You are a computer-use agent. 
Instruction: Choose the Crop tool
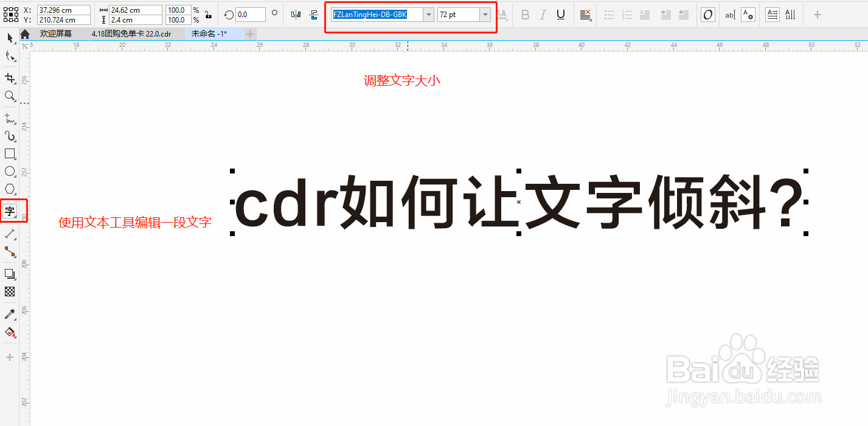[x=10, y=78]
